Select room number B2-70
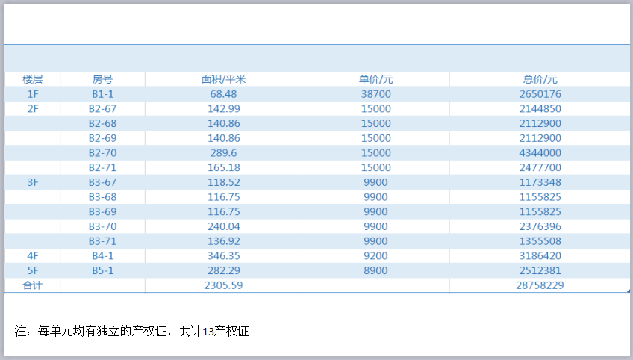The height and width of the screenshot is (360, 633). tap(103, 153)
